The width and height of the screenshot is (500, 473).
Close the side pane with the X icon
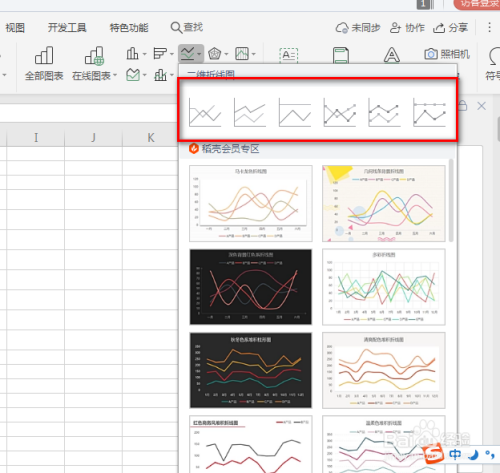[x=481, y=106]
